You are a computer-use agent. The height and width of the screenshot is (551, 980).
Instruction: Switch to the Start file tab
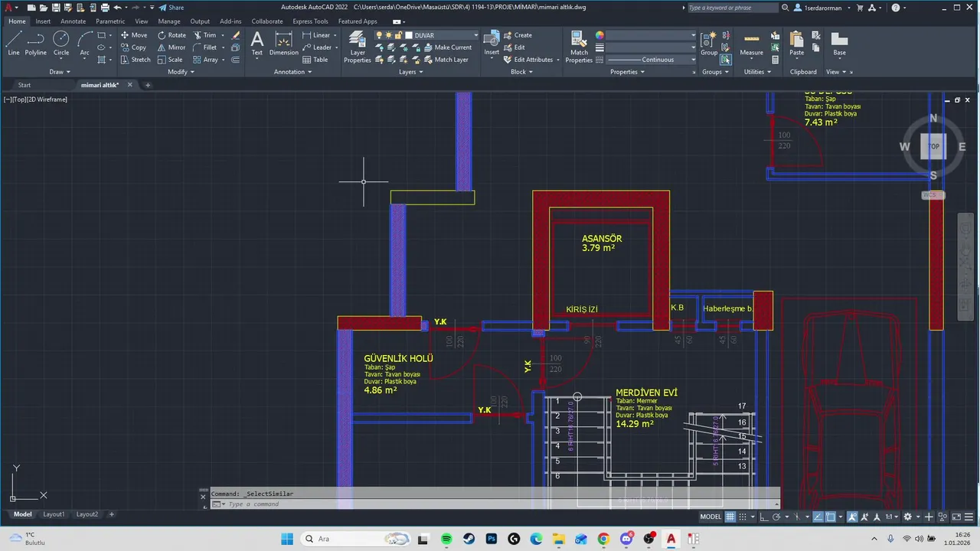click(24, 85)
